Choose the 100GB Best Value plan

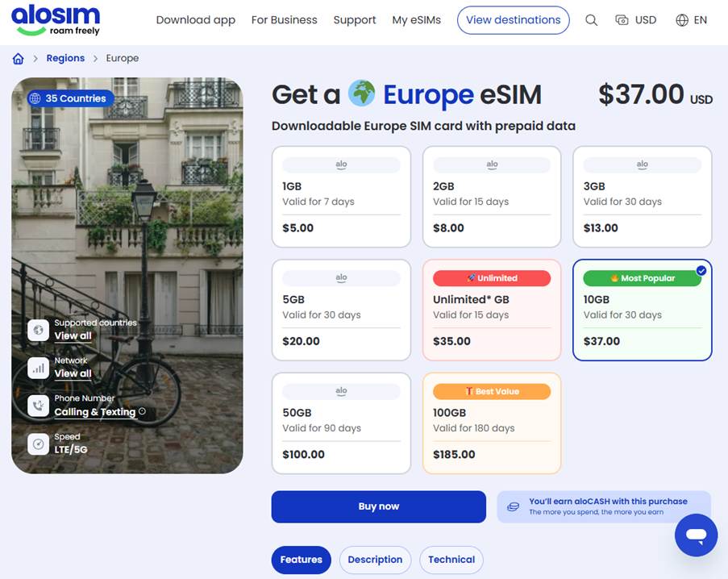[x=492, y=423]
